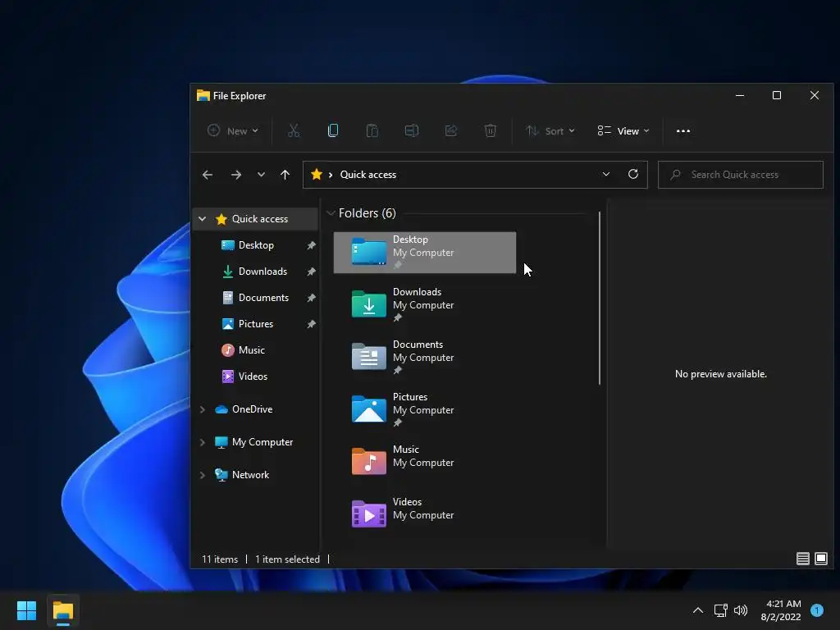Select My Computer in navigation pane
The width and height of the screenshot is (840, 630).
coord(262,442)
